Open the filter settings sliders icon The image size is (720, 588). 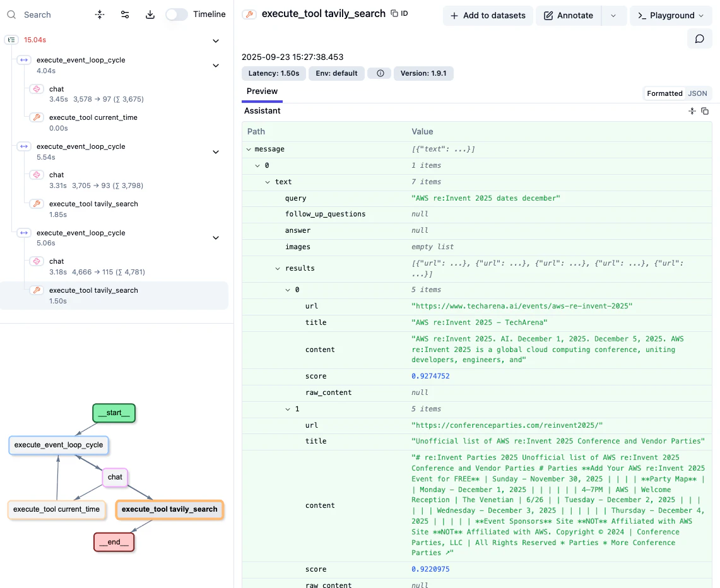(x=125, y=15)
